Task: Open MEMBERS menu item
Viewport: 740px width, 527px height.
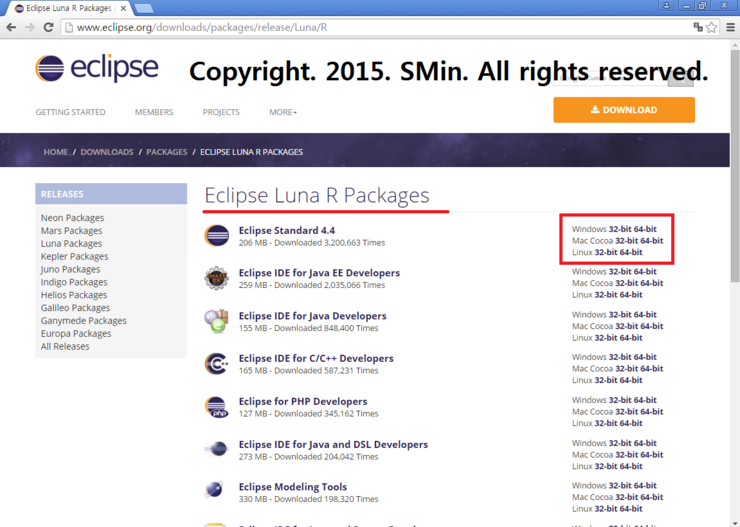Action: coord(154,112)
